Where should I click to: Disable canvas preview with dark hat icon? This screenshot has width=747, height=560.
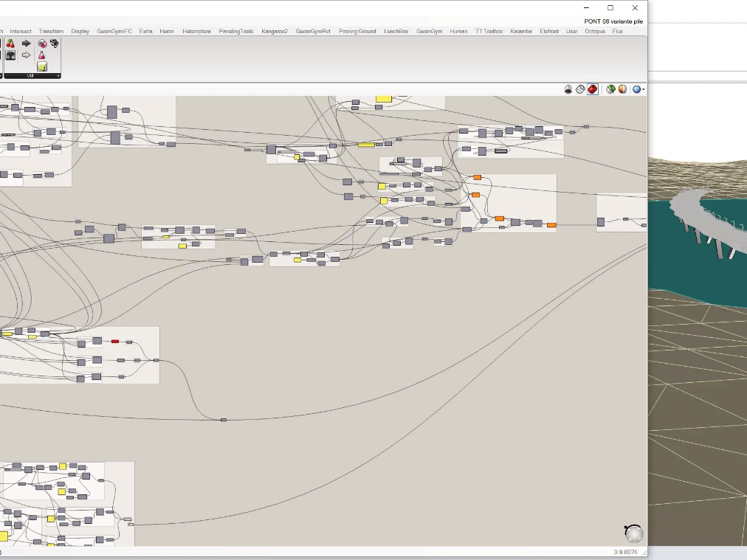tap(568, 89)
